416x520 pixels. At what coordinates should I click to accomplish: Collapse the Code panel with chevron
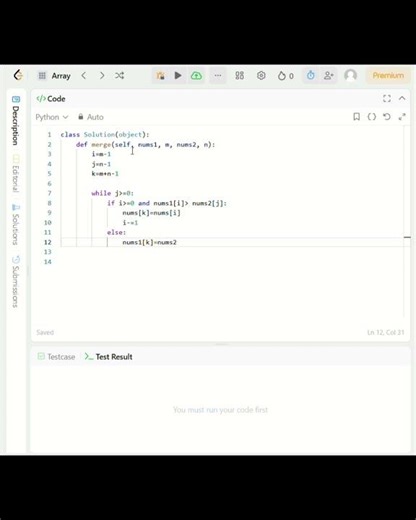402,98
